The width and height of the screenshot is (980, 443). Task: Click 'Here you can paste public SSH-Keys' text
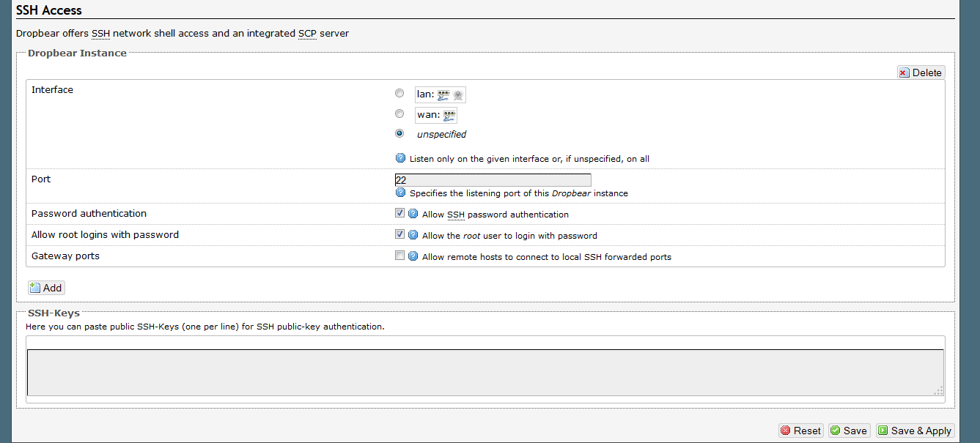(205, 327)
